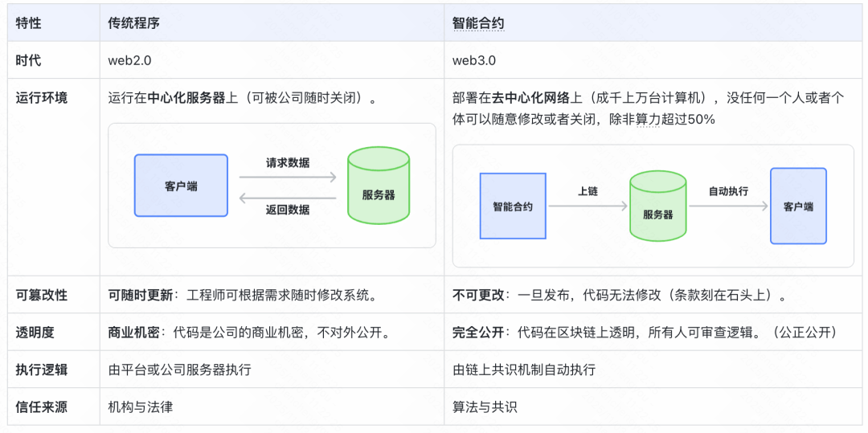Screen dimensions: 868x433
Task: Select the 传统程序 column header
Action: click(x=134, y=23)
